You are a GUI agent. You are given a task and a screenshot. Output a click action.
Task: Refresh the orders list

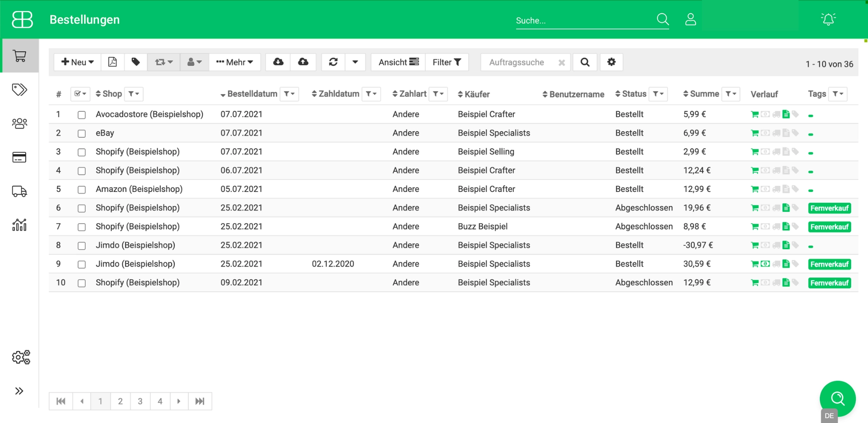(x=333, y=62)
